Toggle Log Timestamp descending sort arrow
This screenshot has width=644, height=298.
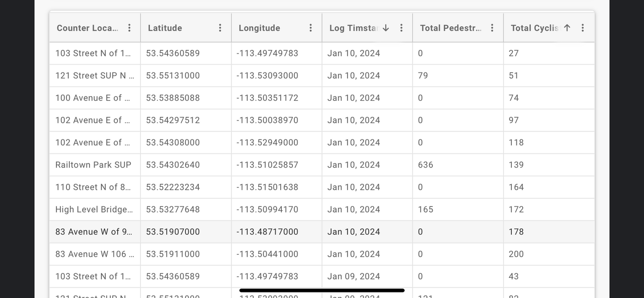tap(386, 28)
